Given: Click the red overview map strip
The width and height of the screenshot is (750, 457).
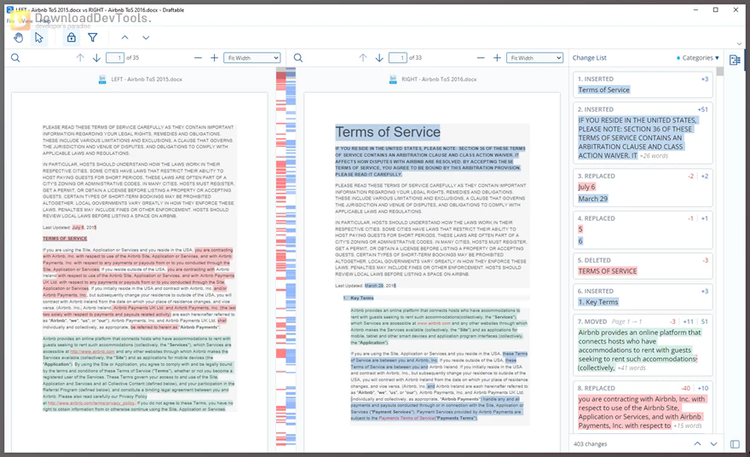Looking at the screenshot, I should click(x=281, y=258).
